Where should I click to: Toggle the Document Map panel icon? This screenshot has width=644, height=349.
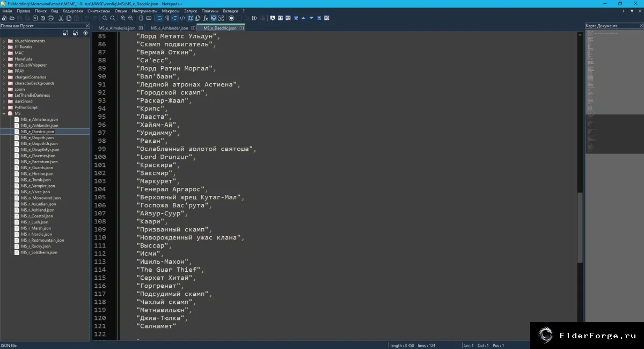pos(190,18)
